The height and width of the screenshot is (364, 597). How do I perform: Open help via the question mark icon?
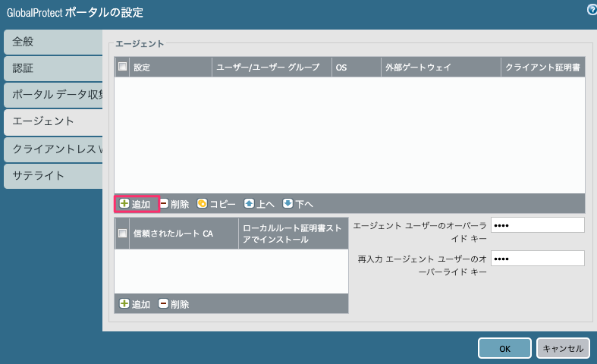[x=592, y=11]
